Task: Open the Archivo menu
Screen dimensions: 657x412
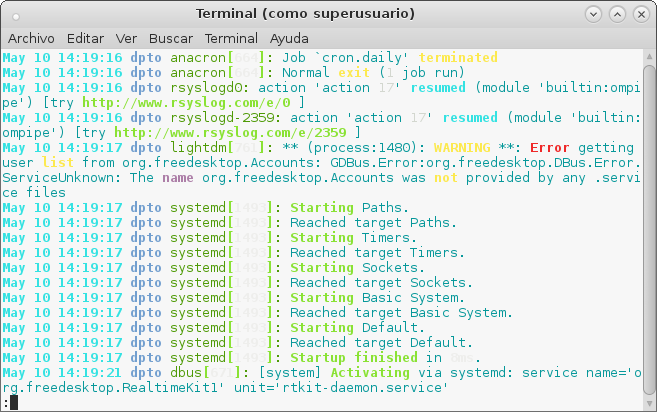Action: tap(31, 39)
